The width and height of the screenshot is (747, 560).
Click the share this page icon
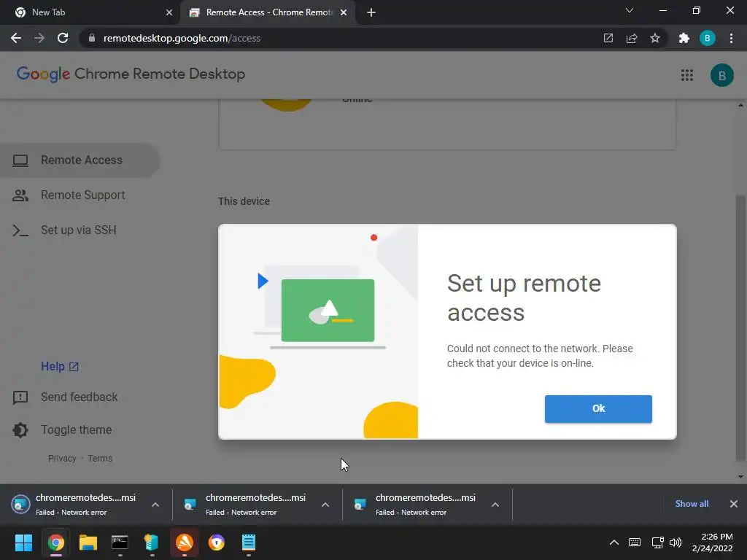pyautogui.click(x=631, y=38)
